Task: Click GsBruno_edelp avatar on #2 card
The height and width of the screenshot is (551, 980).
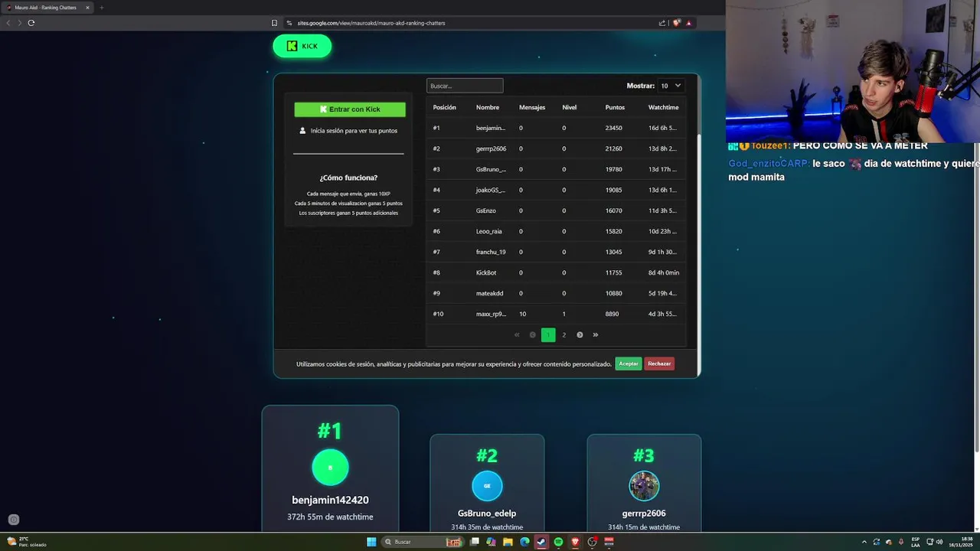Action: (487, 485)
